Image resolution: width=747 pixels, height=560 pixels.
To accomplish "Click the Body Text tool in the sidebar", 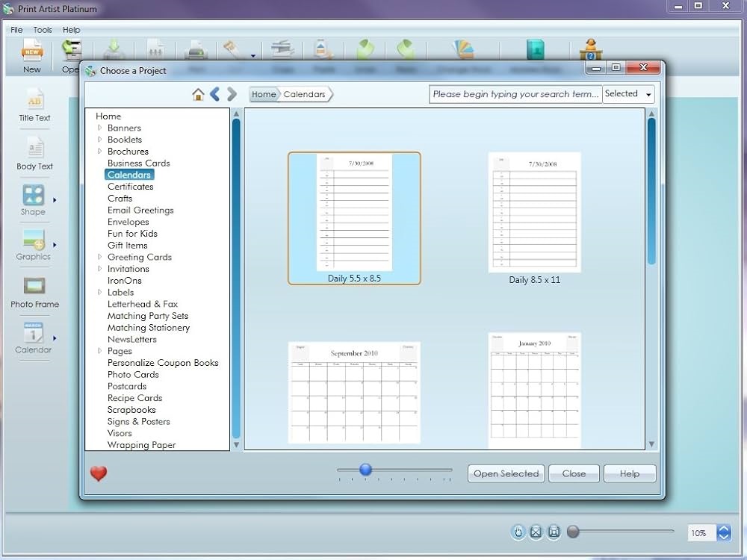I will click(x=34, y=153).
